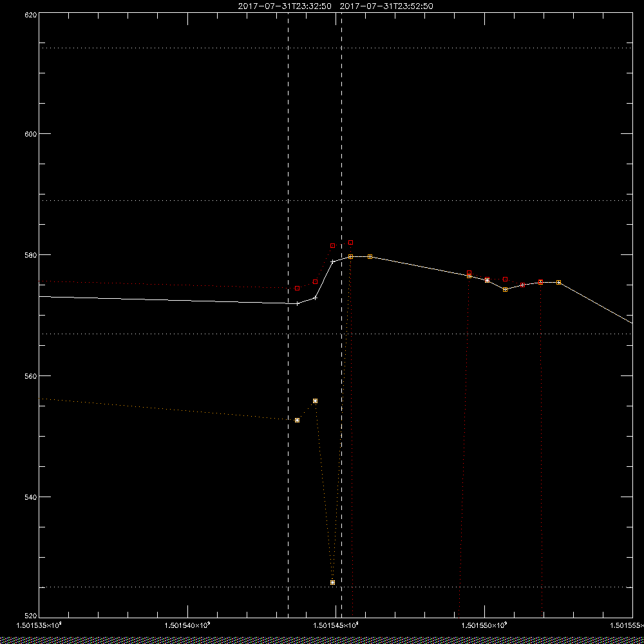Select the red square marker near 581.5
644x644 pixels.
point(333,245)
